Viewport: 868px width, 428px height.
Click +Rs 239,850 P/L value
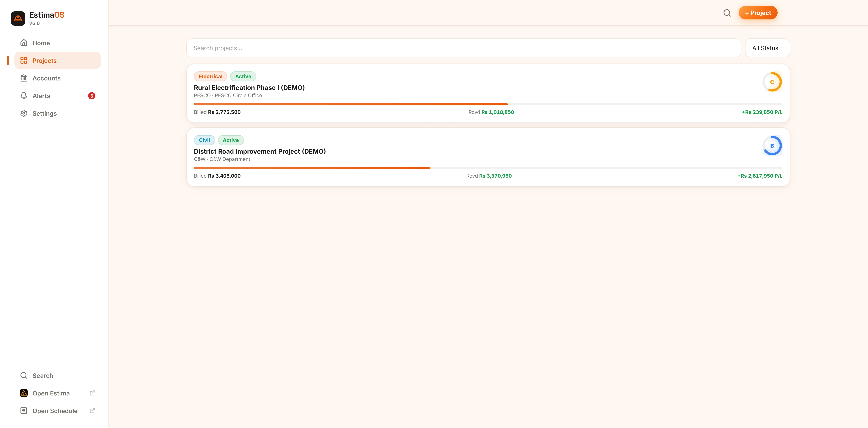(x=762, y=112)
